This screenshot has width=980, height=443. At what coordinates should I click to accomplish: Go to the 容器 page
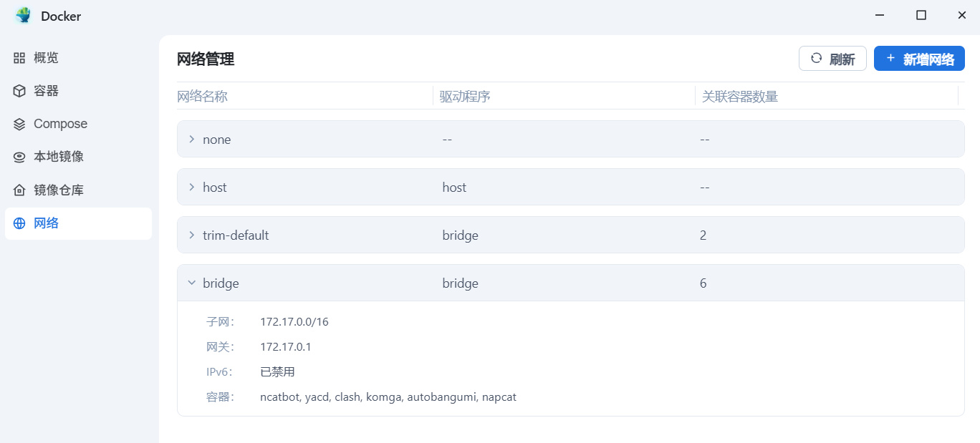tap(46, 91)
